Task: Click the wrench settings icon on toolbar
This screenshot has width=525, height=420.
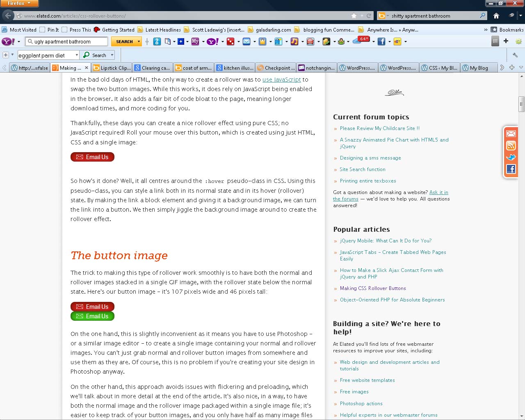Action: 515,55
